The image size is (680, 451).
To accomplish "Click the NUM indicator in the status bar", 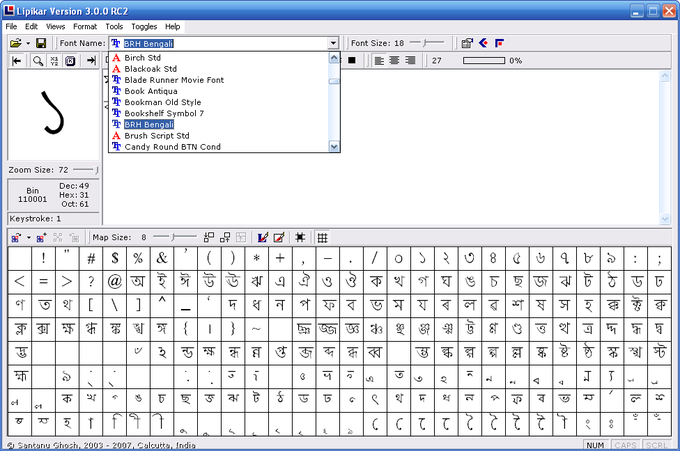I will click(x=595, y=445).
